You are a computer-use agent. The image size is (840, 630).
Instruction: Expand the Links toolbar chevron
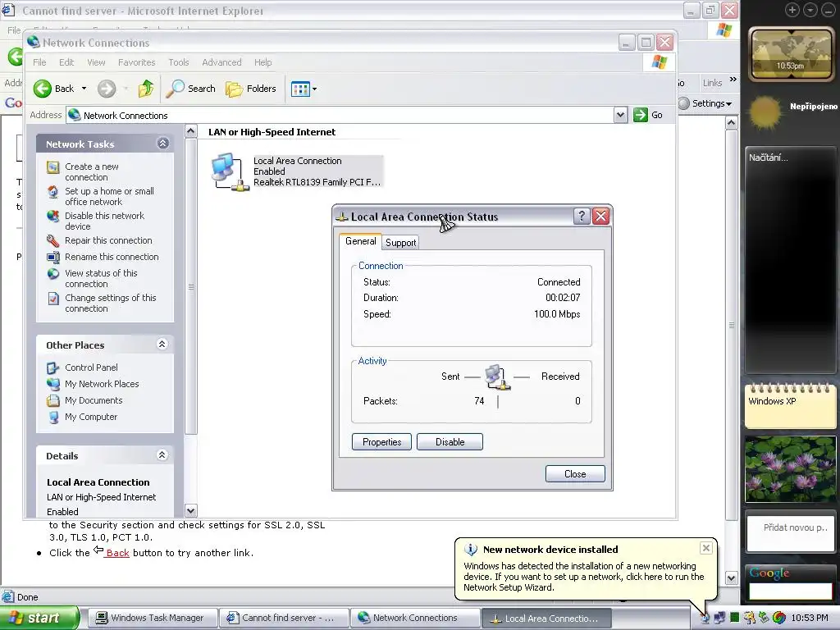pyautogui.click(x=733, y=80)
